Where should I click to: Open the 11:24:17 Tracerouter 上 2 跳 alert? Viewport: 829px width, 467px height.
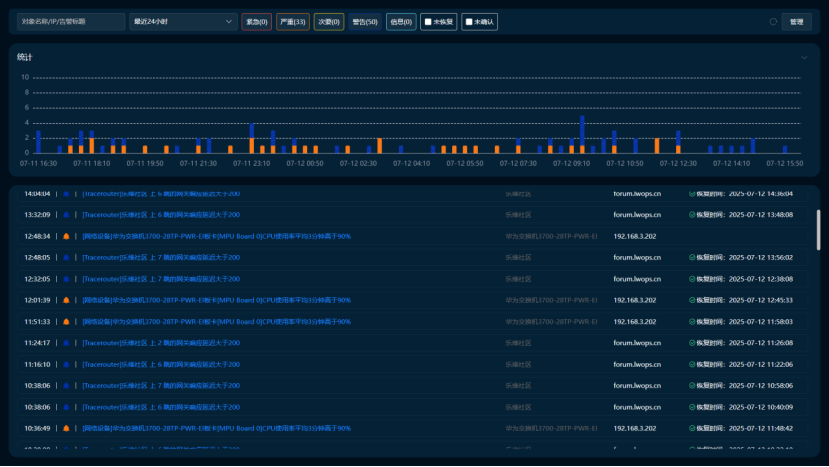click(161, 343)
